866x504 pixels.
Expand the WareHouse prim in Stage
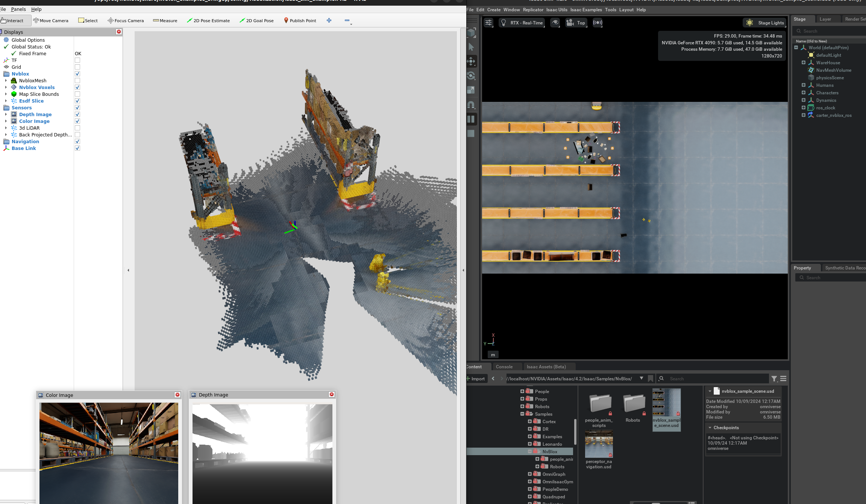(804, 63)
